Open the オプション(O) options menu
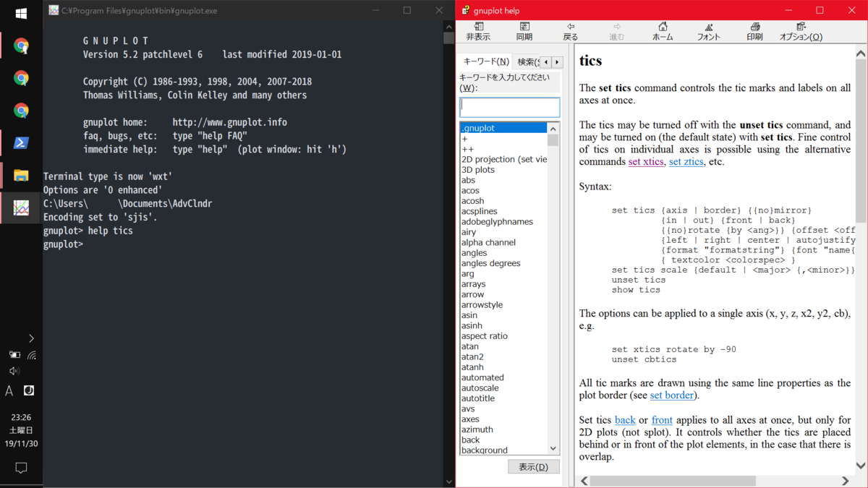The image size is (868, 488). point(801,32)
